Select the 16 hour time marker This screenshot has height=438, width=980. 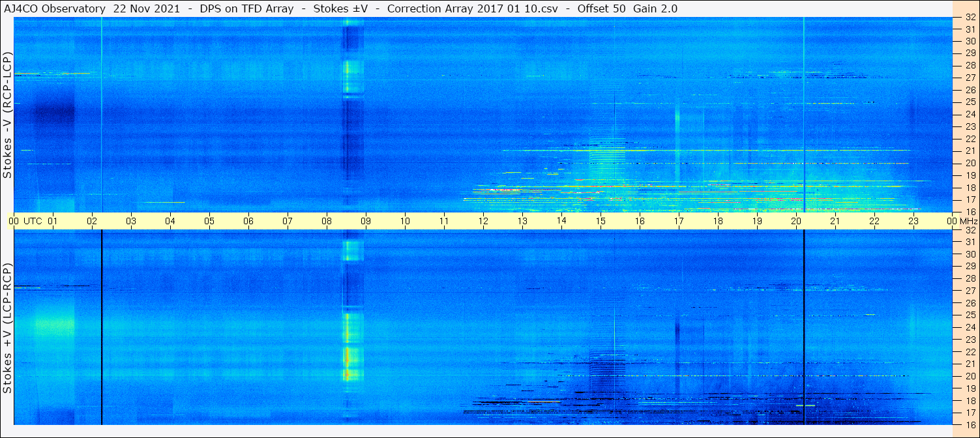click(x=640, y=221)
